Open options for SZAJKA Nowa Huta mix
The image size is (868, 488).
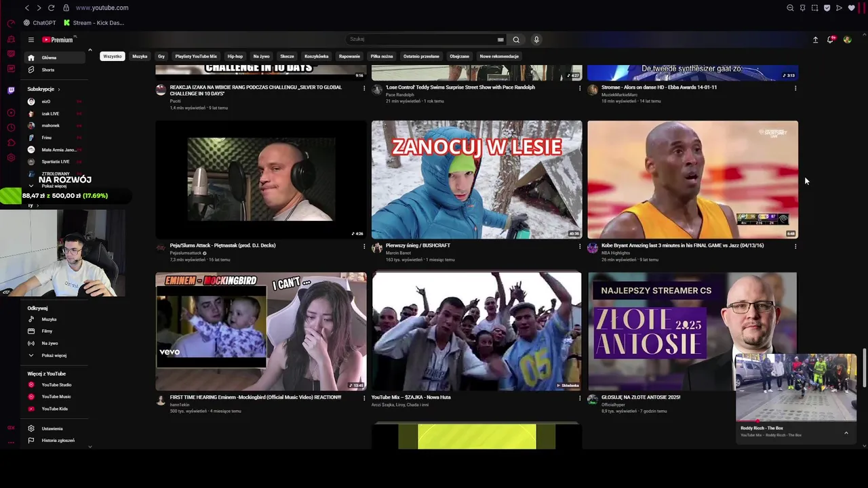(579, 398)
